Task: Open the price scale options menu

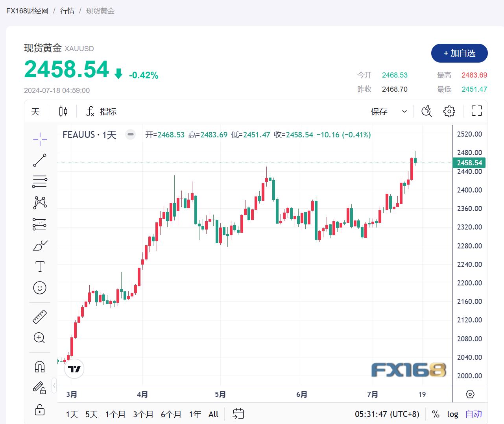Action: click(x=470, y=394)
